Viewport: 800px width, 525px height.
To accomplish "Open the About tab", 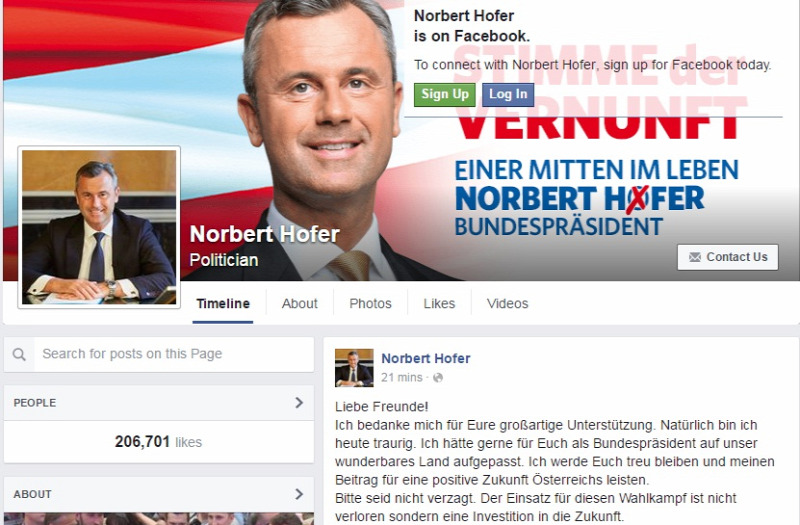I will click(299, 304).
